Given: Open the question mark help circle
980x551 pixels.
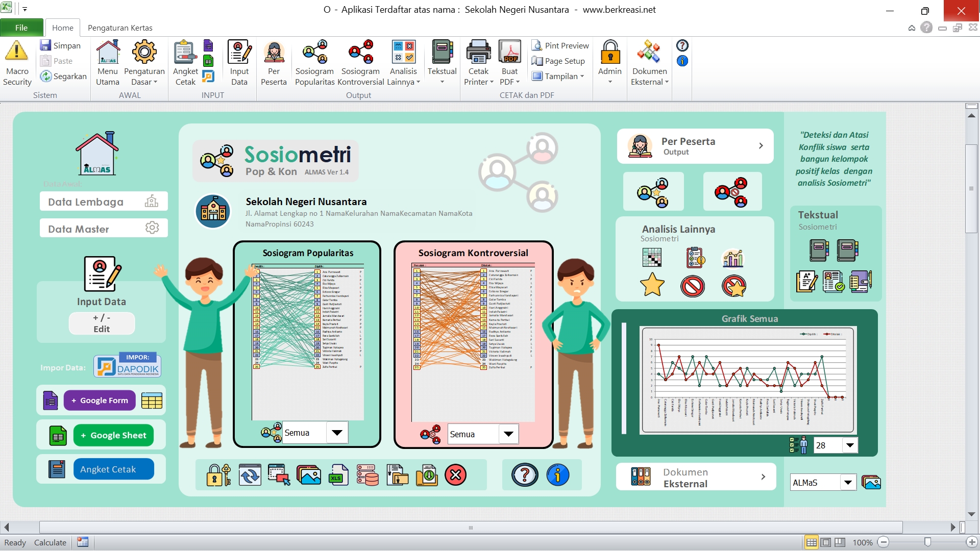Looking at the screenshot, I should pos(525,475).
